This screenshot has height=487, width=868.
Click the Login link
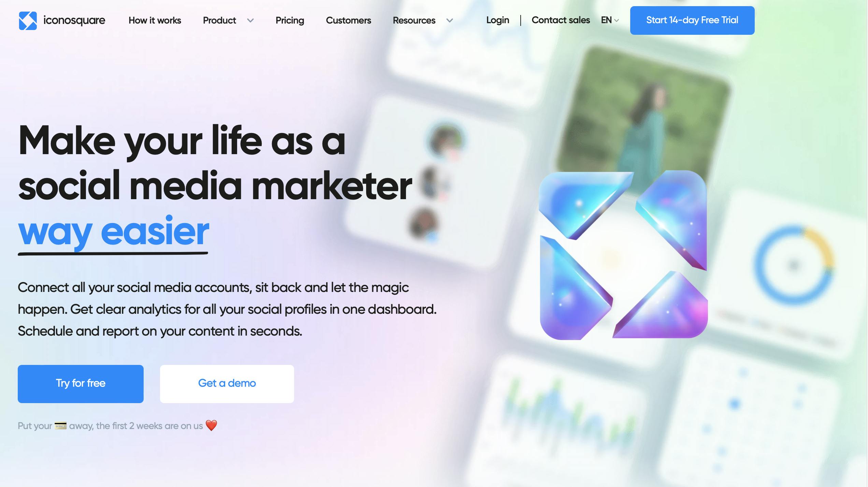[x=497, y=20]
